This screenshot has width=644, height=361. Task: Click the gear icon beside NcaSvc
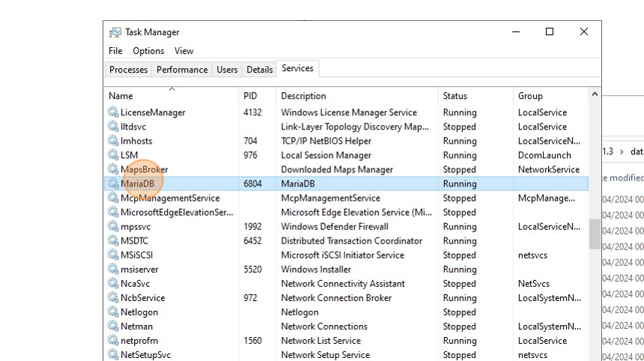pos(113,283)
